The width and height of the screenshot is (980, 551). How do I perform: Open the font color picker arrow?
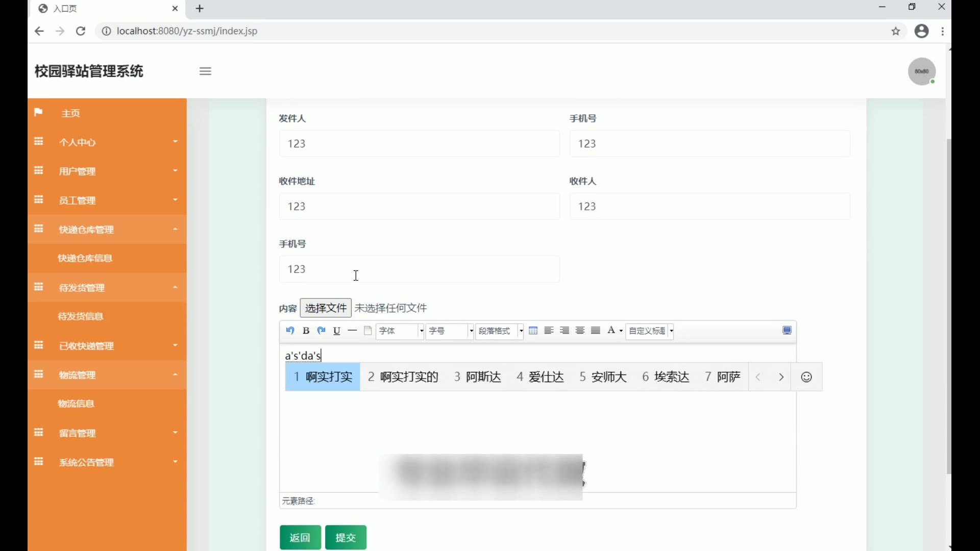point(621,331)
